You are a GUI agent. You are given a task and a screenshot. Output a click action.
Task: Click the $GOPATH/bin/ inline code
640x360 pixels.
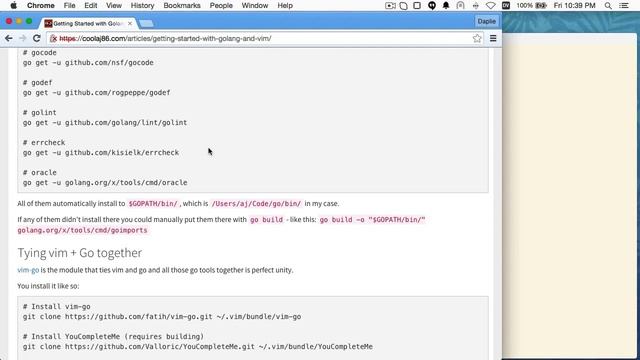coord(153,204)
